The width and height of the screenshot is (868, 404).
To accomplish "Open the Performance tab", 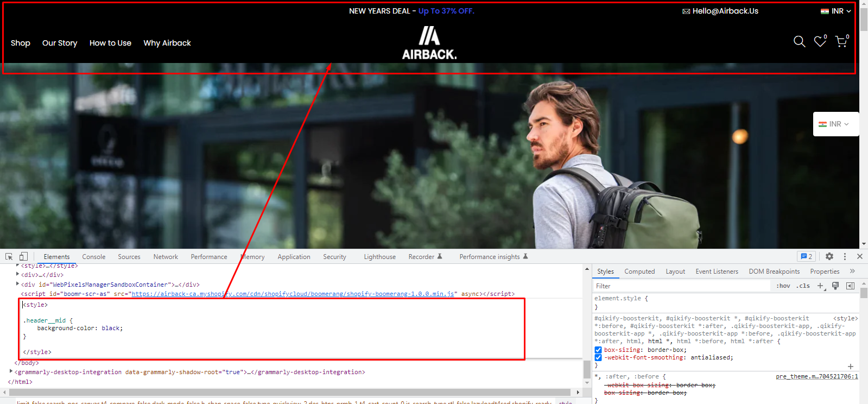I will coord(209,257).
